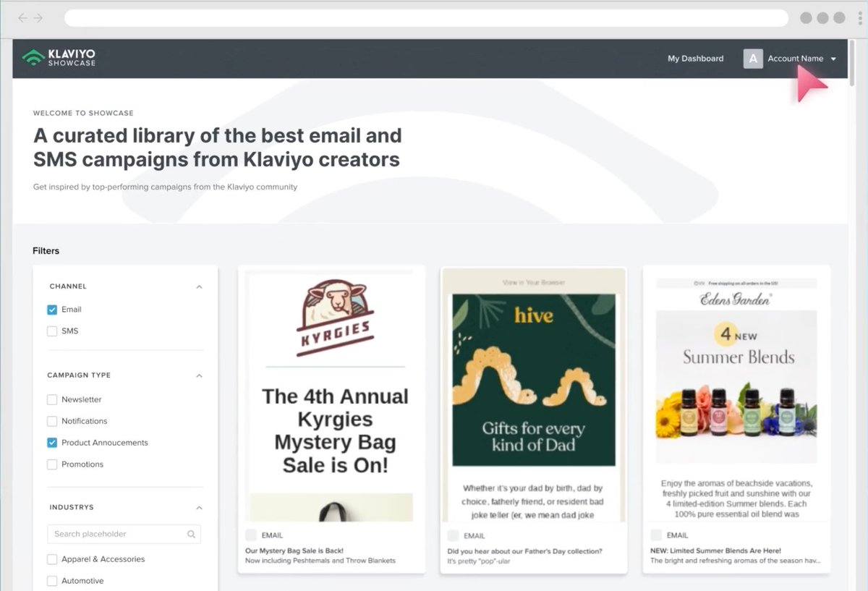
Task: Click 'Now including Peshtemals and Throw Blankets' text
Action: click(320, 561)
